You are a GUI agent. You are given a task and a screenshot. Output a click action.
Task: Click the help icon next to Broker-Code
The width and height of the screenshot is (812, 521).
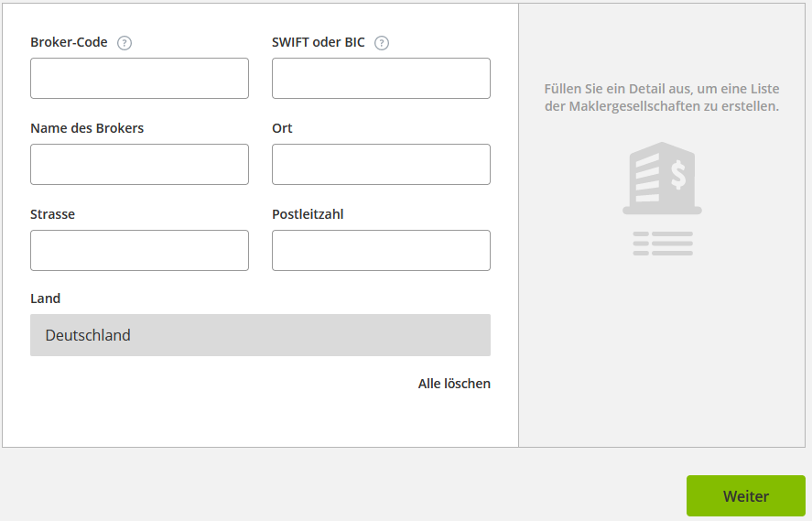(125, 43)
